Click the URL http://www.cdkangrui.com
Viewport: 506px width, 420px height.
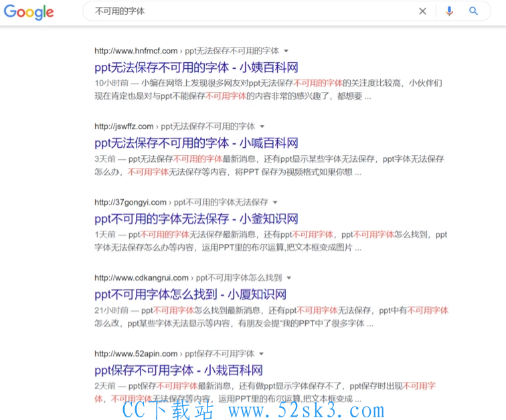coord(141,278)
